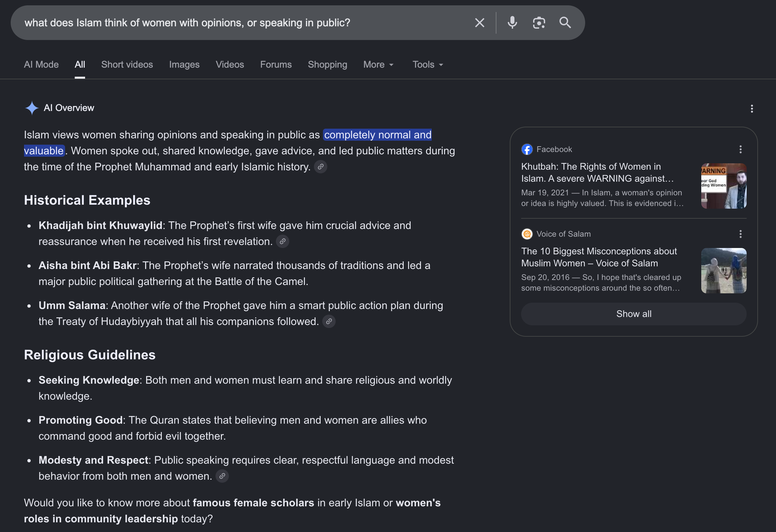Click the Voice of Salam article thumbnail
This screenshot has width=776, height=532.
pos(724,271)
